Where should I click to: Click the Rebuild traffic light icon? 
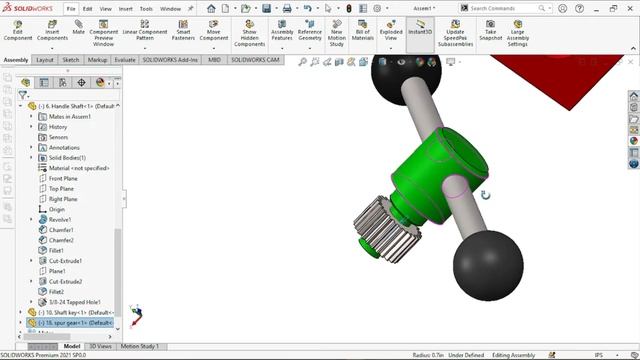349,8
